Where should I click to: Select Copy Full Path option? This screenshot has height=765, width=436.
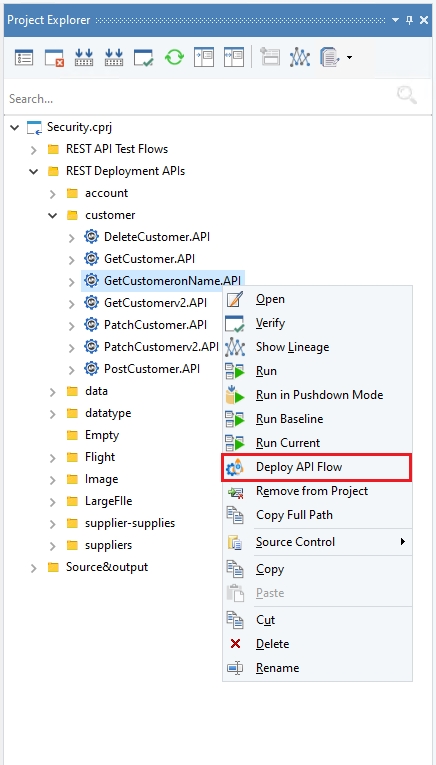coord(317,515)
